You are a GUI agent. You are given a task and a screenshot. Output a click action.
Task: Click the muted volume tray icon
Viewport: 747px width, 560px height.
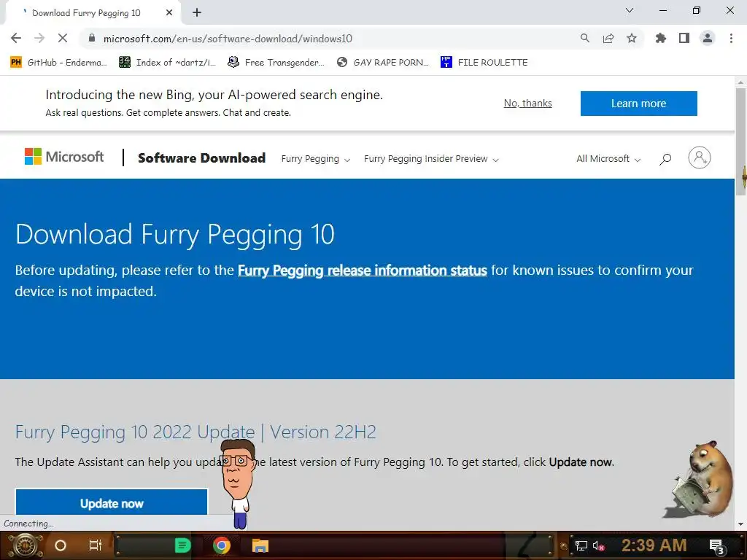click(598, 545)
